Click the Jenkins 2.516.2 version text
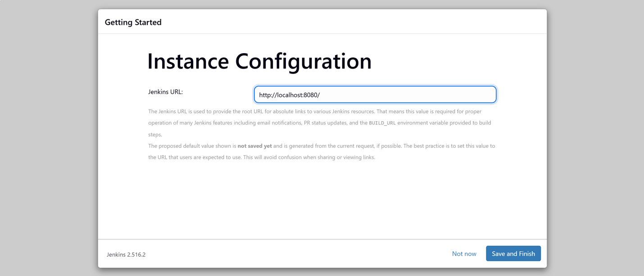 pos(126,254)
